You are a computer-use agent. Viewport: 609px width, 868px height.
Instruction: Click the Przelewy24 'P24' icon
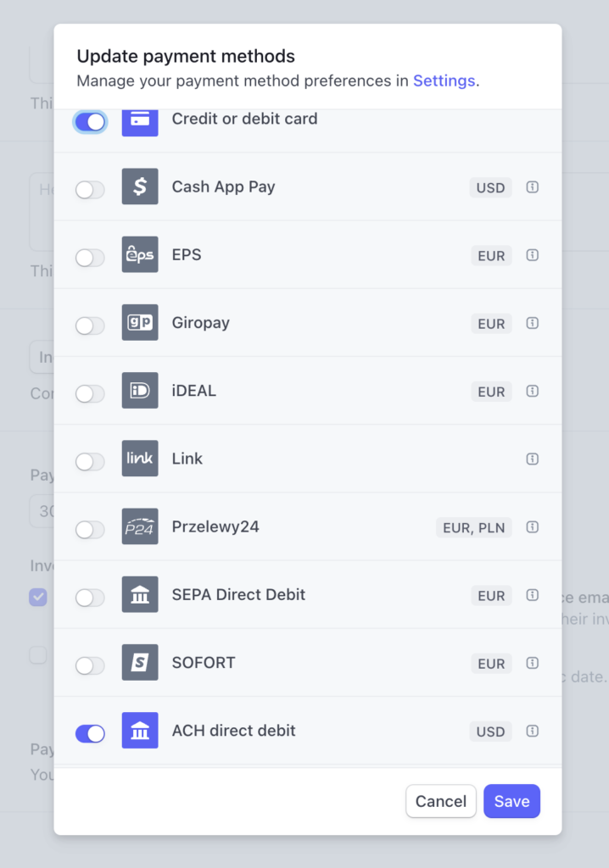pos(140,526)
